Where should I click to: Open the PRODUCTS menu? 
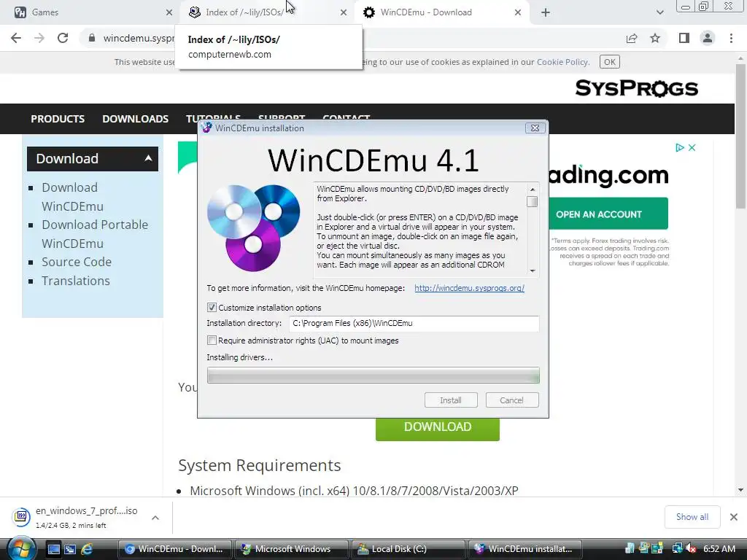click(58, 119)
